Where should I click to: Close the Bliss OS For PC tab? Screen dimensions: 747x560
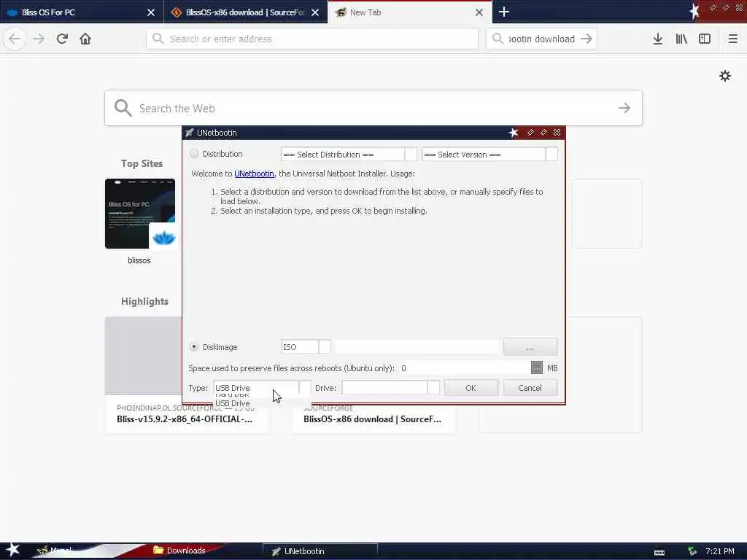(151, 12)
